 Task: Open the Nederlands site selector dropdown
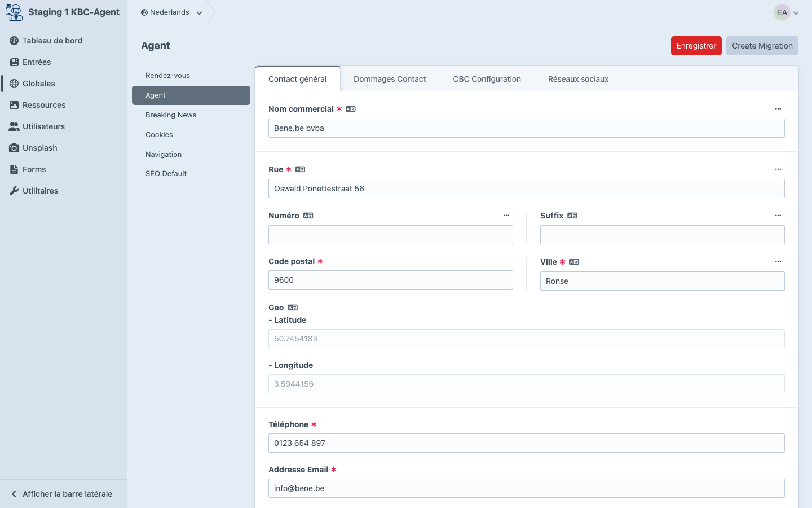171,12
